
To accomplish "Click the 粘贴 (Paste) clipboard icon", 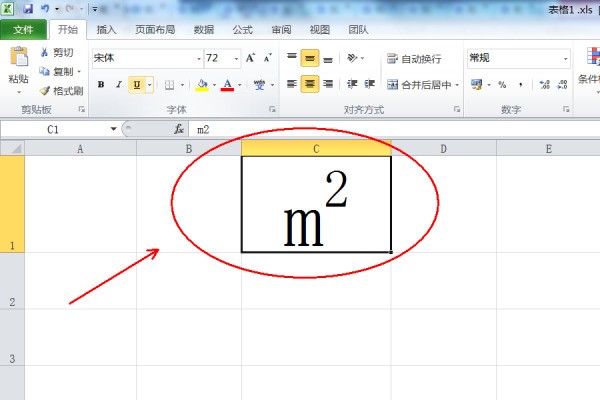I will pyautogui.click(x=19, y=57).
